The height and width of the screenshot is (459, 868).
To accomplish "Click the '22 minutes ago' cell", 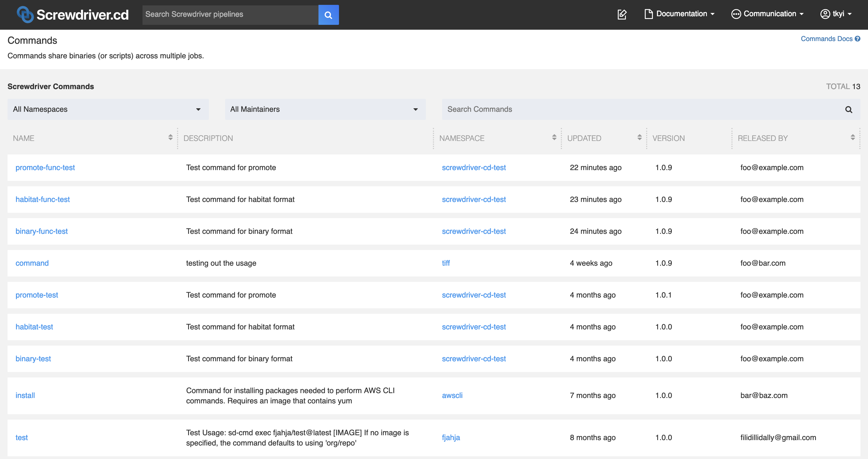I will 596,167.
